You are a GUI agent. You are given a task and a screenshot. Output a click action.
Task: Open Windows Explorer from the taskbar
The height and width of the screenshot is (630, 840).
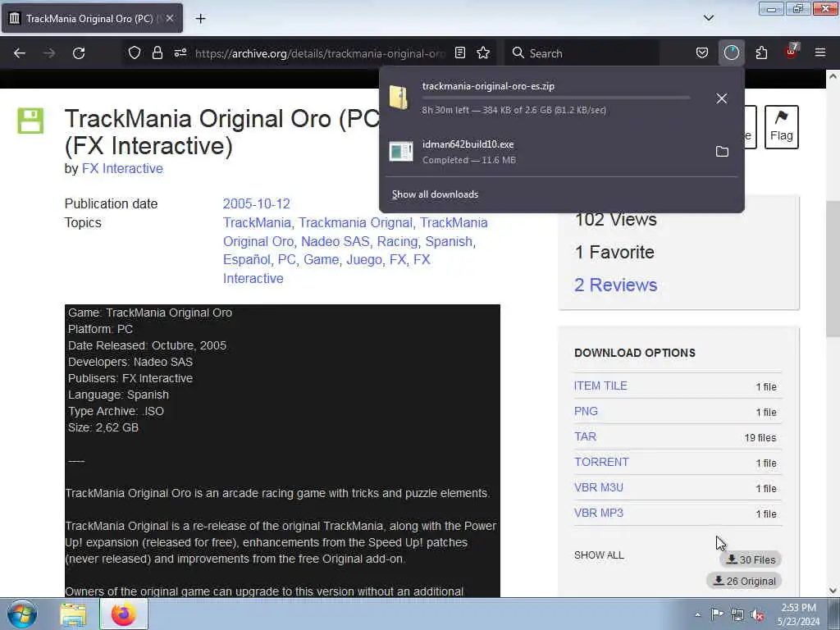(73, 614)
